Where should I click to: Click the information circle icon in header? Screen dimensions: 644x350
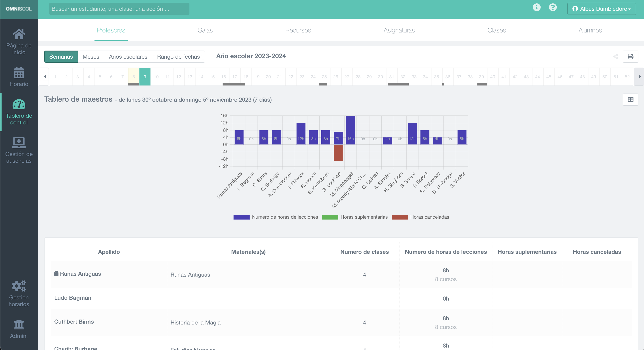pos(537,8)
